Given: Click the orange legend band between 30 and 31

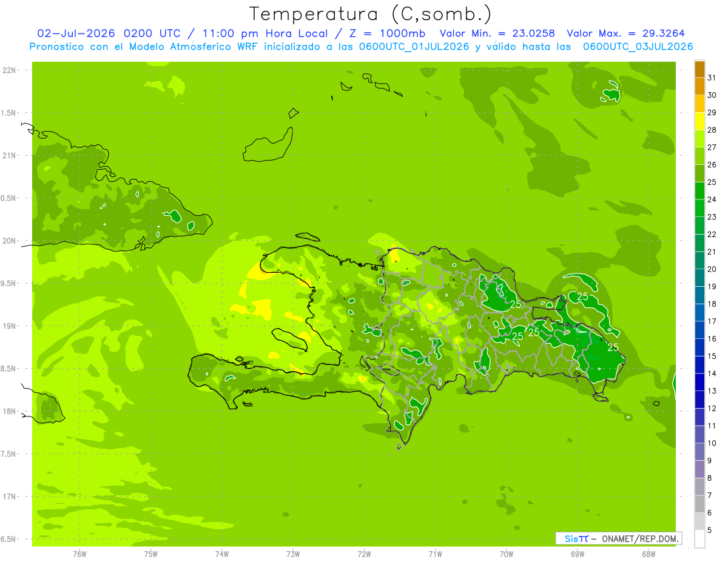Looking at the screenshot, I should pos(699,87).
